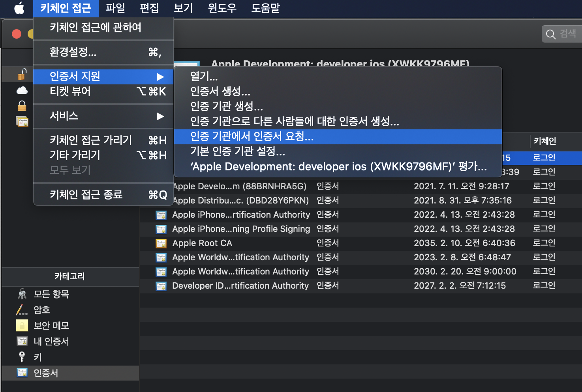Choose 키체인 접근 가리기

point(103,140)
